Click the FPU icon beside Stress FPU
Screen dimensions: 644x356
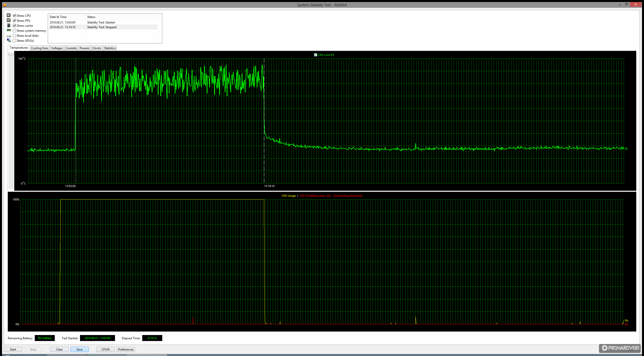(x=9, y=20)
